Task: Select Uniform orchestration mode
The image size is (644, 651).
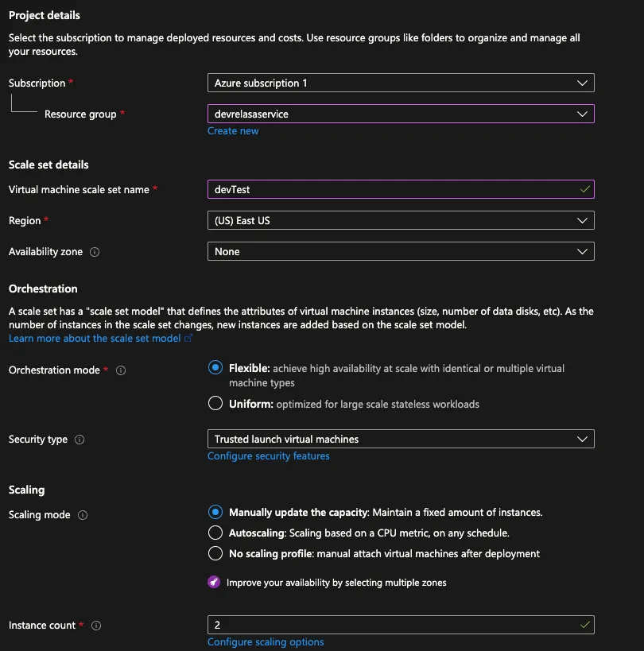Action: click(x=215, y=404)
